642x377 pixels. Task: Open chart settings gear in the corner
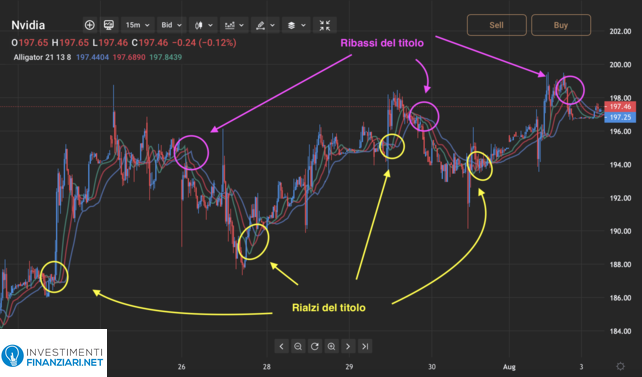pos(620,366)
